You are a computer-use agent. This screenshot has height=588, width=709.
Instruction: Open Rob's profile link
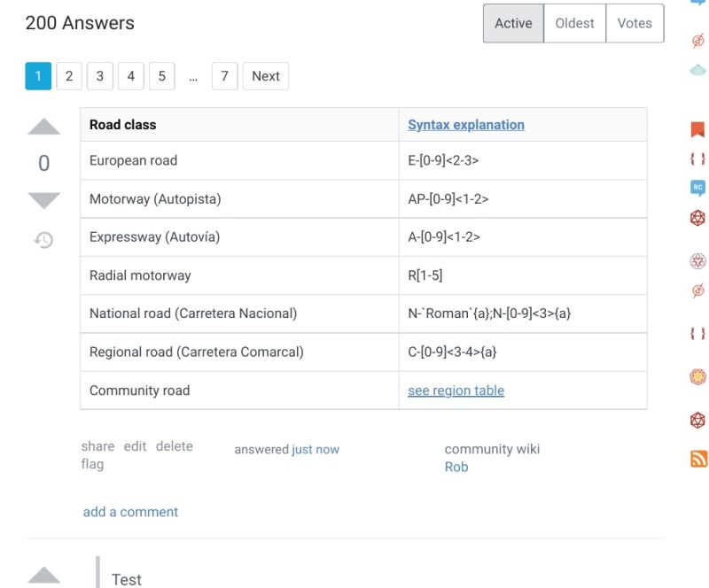click(456, 467)
